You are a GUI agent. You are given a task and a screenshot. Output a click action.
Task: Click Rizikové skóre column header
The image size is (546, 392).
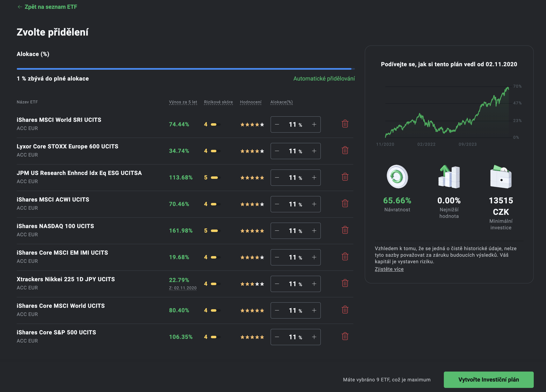[218, 102]
